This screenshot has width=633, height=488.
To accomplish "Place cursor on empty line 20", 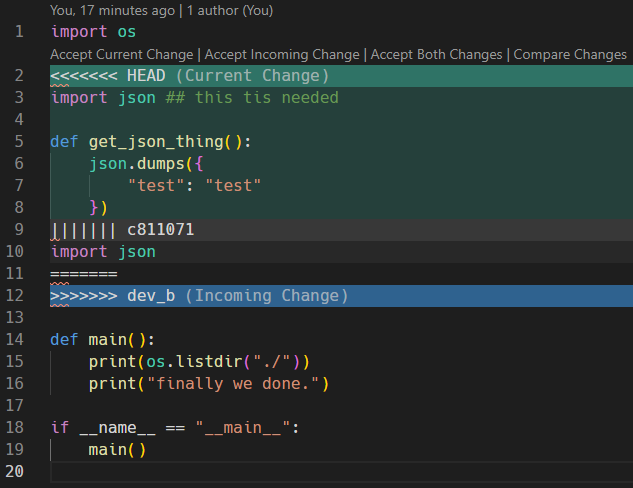I will pyautogui.click(x=342, y=472).
